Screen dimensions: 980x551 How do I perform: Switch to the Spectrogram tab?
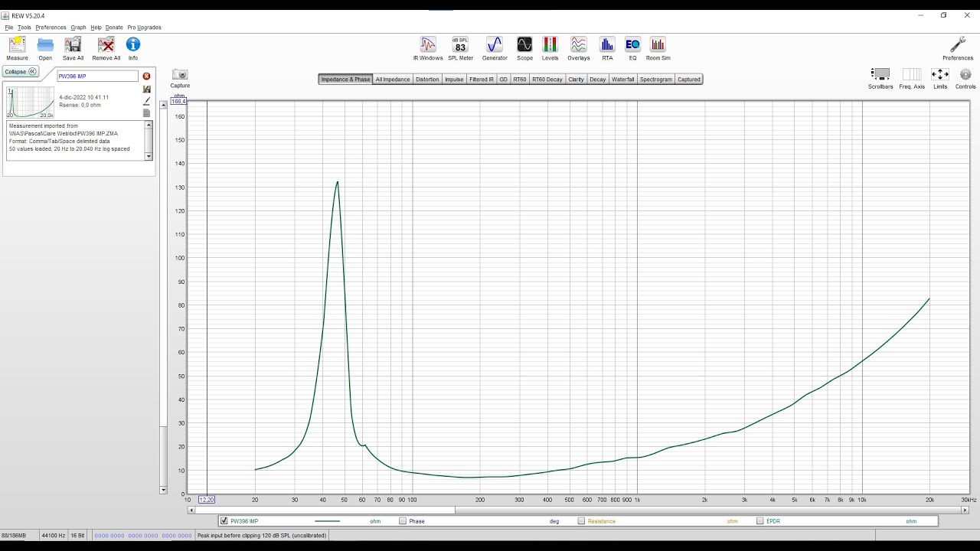tap(656, 80)
